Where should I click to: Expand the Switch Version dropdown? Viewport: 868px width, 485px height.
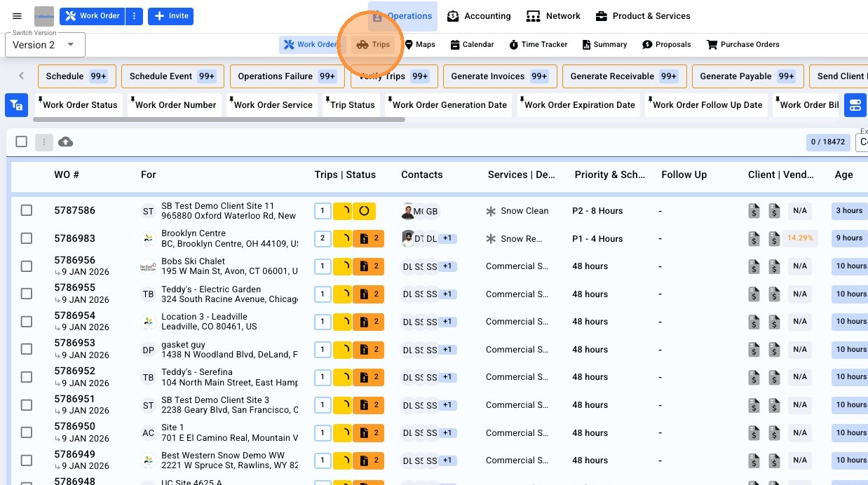(x=45, y=45)
